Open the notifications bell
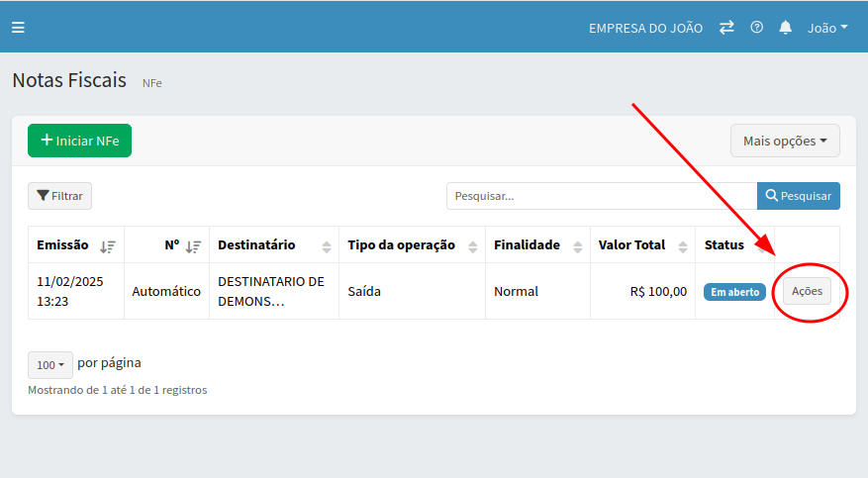 point(786,28)
